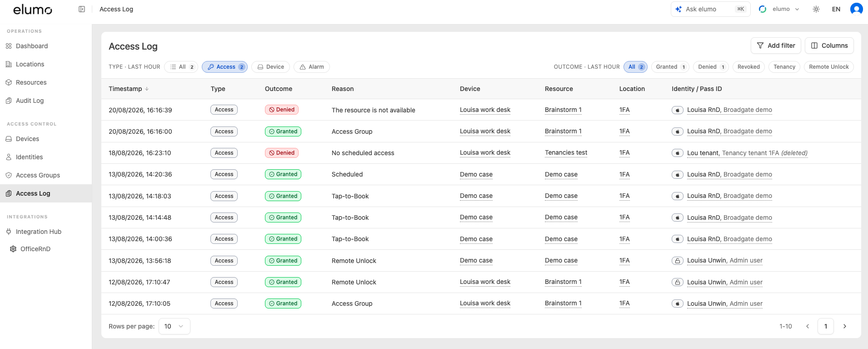Show only Tenancy outcomes
This screenshot has height=349, width=868.
(x=784, y=67)
